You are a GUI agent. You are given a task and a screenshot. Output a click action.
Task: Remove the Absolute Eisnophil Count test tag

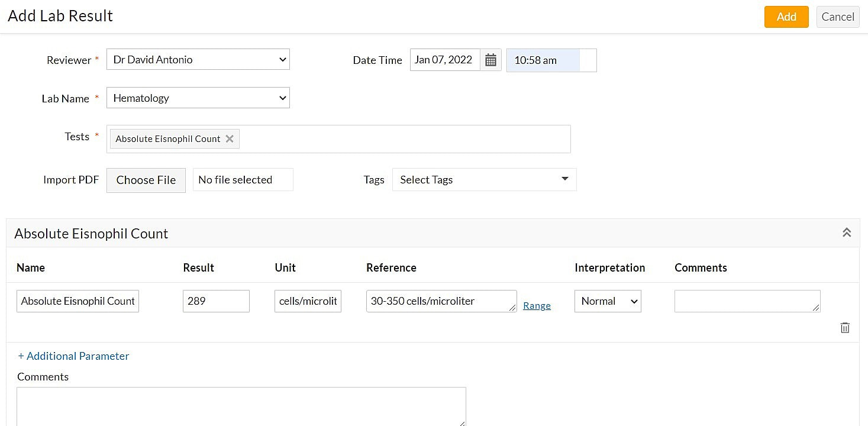[x=230, y=139]
